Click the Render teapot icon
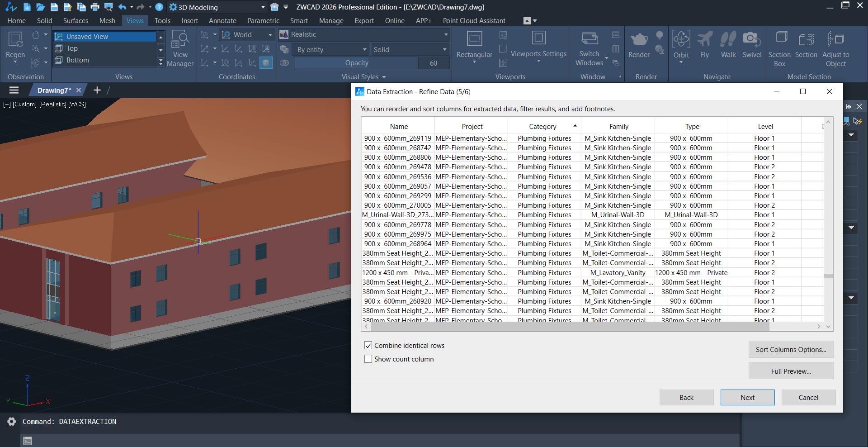The image size is (868, 447). point(639,40)
